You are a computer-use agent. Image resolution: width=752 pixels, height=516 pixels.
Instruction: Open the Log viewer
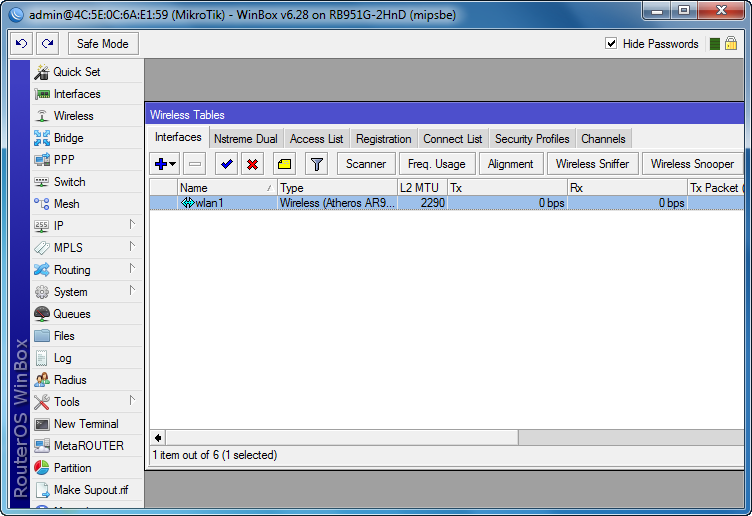[x=87, y=358]
